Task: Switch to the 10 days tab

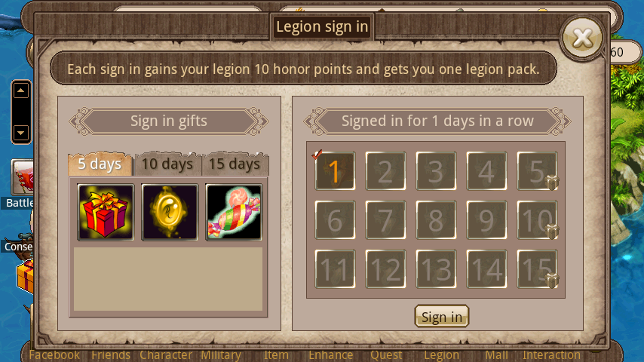Action: [x=167, y=164]
